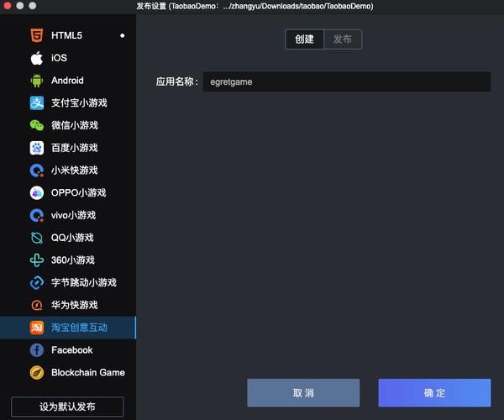The image size is (504, 420).
Task: Click the 淘宝创意互动 Taobao icon
Action: pyautogui.click(x=37, y=328)
